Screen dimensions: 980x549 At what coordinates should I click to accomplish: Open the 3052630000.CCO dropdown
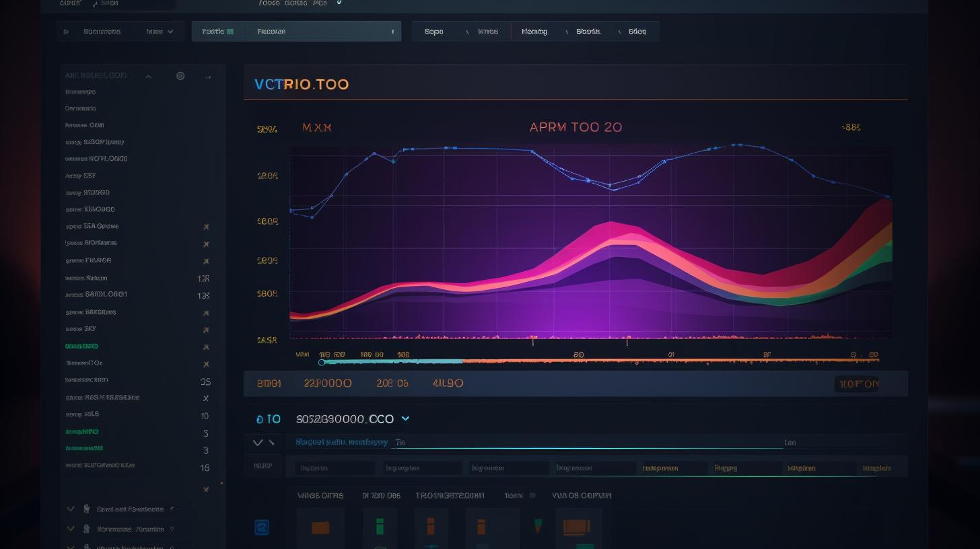pos(405,418)
